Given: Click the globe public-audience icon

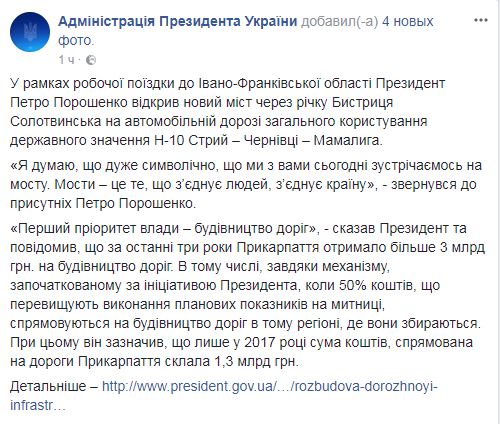Looking at the screenshot, I should coord(91,60).
